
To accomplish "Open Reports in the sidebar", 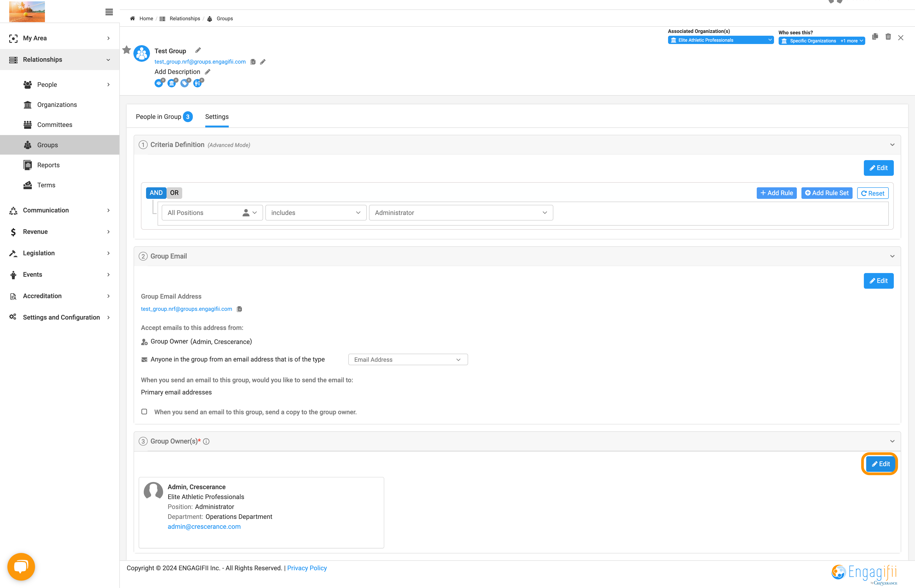I will pyautogui.click(x=48, y=165).
